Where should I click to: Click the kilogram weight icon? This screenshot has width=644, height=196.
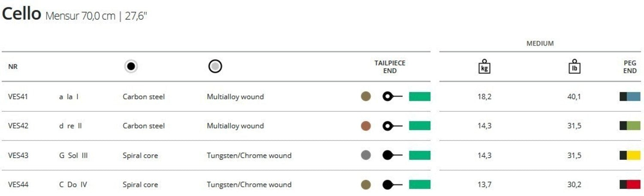point(485,67)
